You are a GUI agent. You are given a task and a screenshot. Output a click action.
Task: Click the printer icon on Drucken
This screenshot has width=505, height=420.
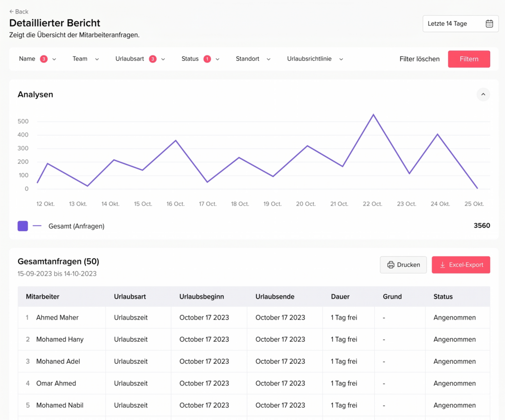click(x=391, y=265)
